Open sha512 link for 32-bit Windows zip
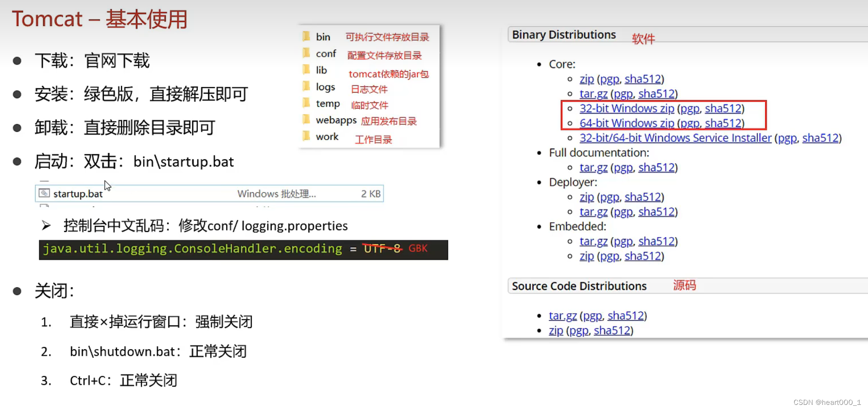Image resolution: width=868 pixels, height=410 pixels. tap(723, 108)
